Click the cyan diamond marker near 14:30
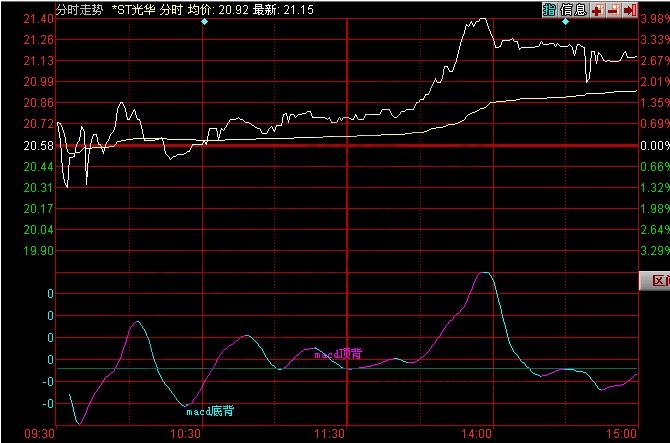The image size is (670, 443). point(565,21)
